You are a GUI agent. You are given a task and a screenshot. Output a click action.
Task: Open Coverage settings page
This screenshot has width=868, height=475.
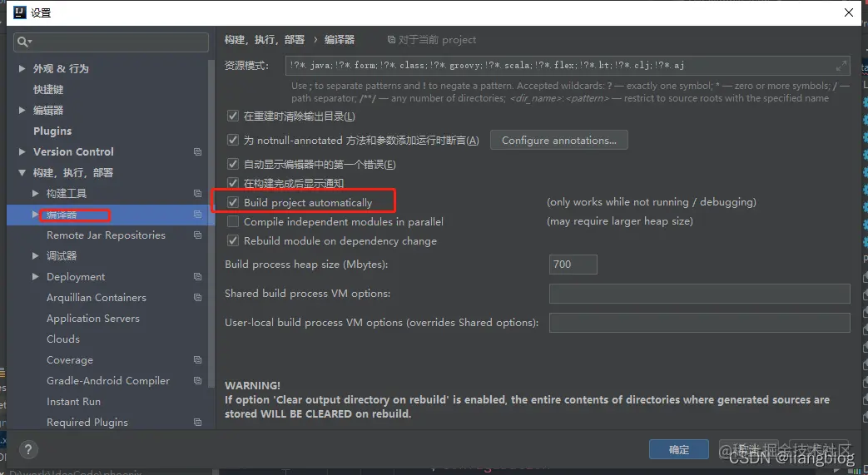click(70, 360)
